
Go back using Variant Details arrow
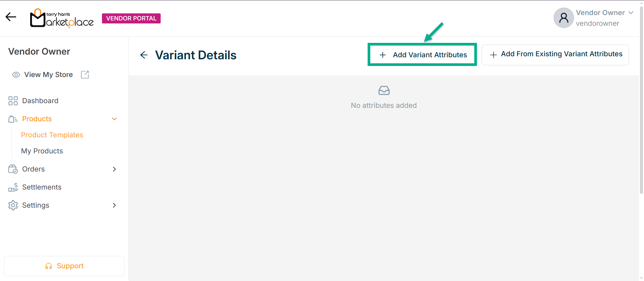coord(144,55)
